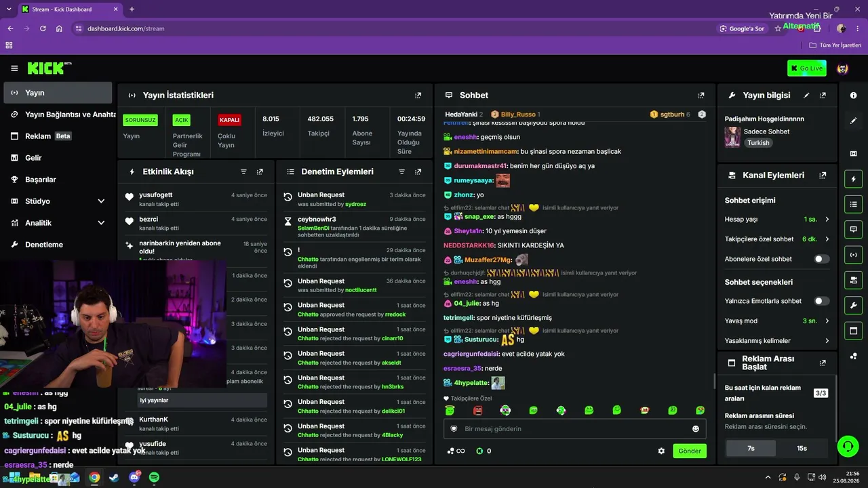The image size is (868, 488).
Task: Go to Yayın in the sidebar
Action: [58, 93]
